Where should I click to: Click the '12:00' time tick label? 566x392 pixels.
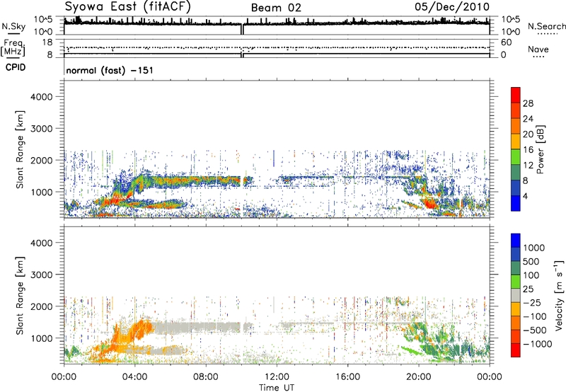click(x=277, y=377)
